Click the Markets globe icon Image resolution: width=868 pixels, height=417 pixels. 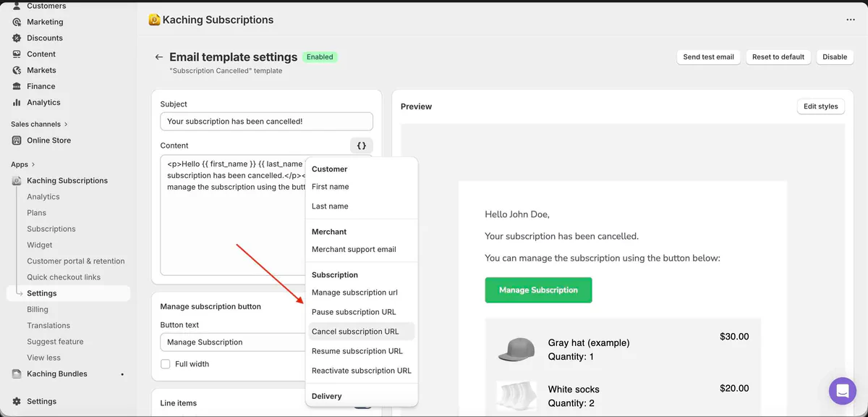pos(17,70)
